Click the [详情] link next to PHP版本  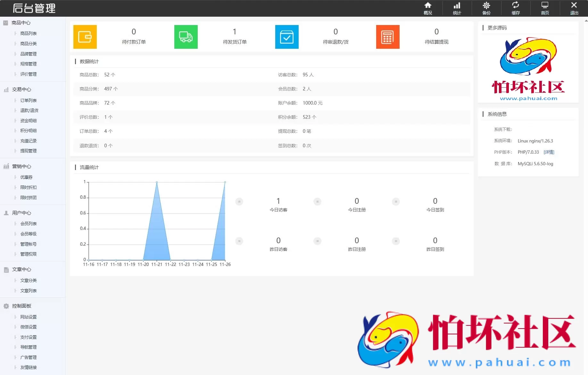pos(549,152)
